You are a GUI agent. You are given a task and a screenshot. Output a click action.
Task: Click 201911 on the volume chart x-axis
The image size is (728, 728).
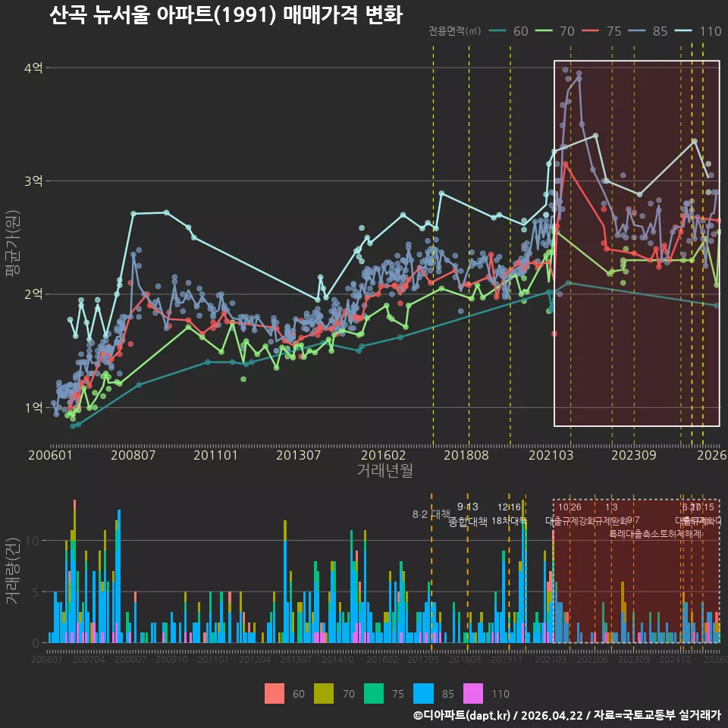pos(507,659)
